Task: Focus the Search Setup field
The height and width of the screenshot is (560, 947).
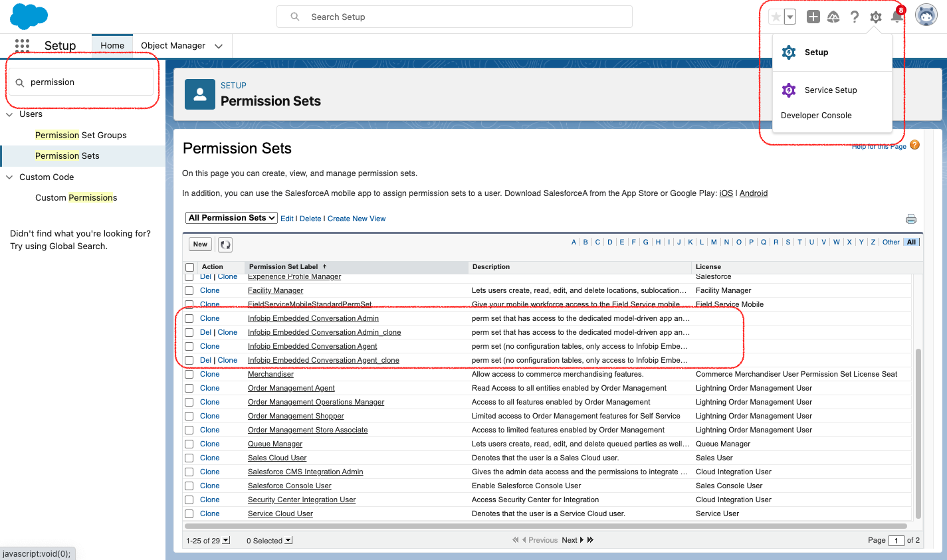Action: (x=455, y=17)
